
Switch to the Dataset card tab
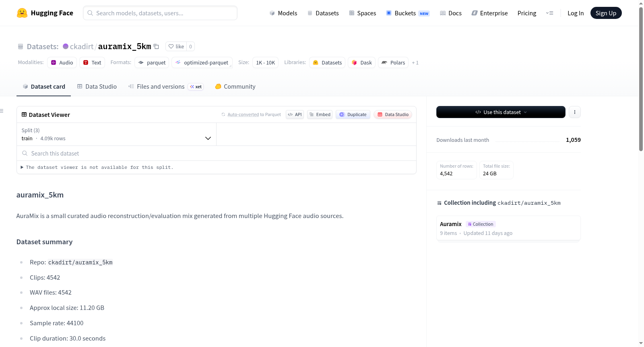click(x=43, y=87)
